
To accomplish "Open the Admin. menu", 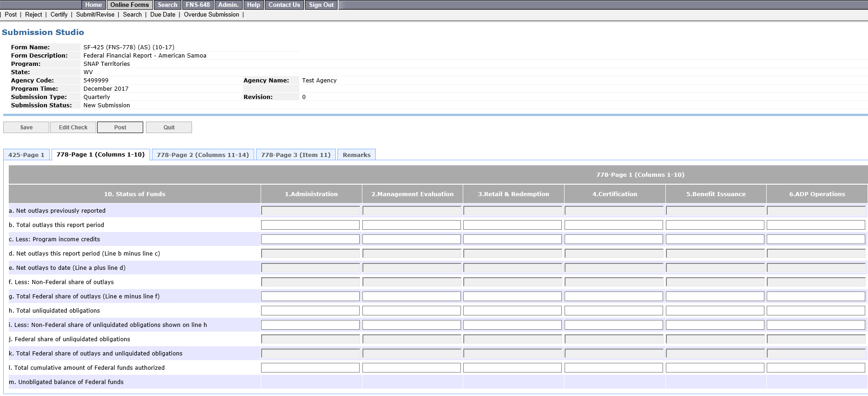I will (228, 5).
